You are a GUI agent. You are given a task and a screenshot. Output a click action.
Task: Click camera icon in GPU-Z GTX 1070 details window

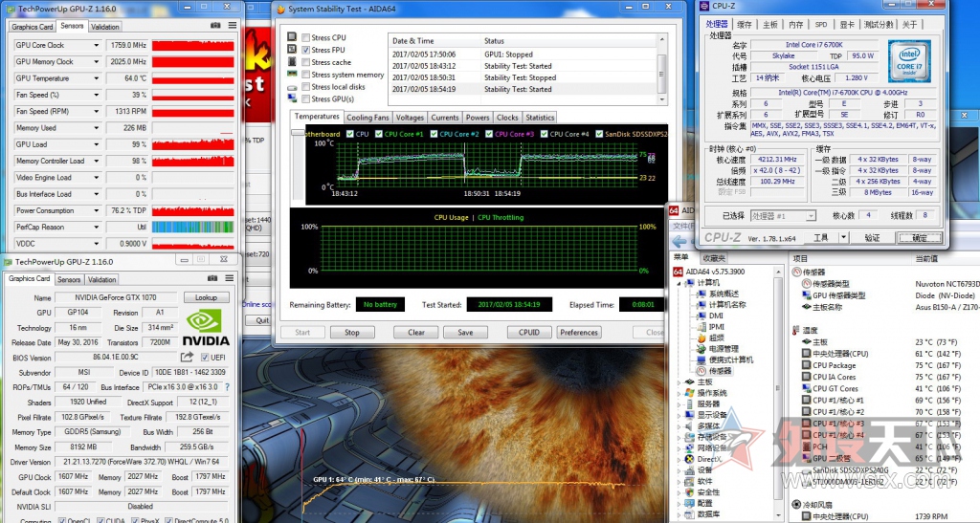pos(212,278)
